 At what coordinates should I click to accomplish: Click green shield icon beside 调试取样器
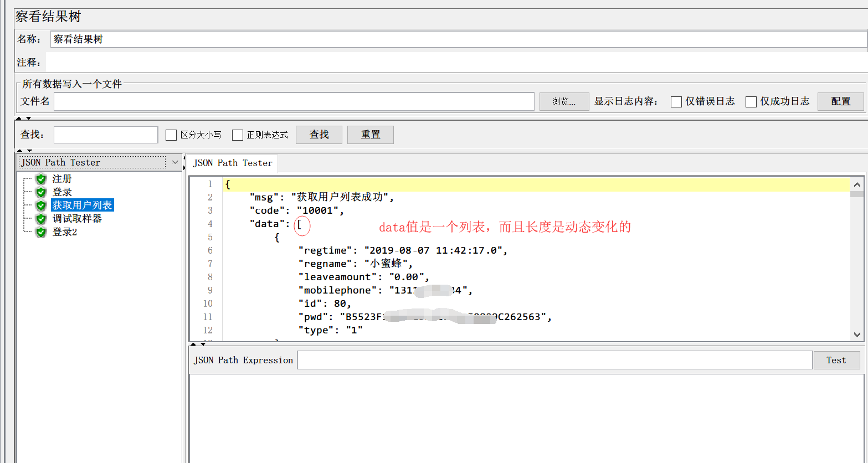pos(40,219)
